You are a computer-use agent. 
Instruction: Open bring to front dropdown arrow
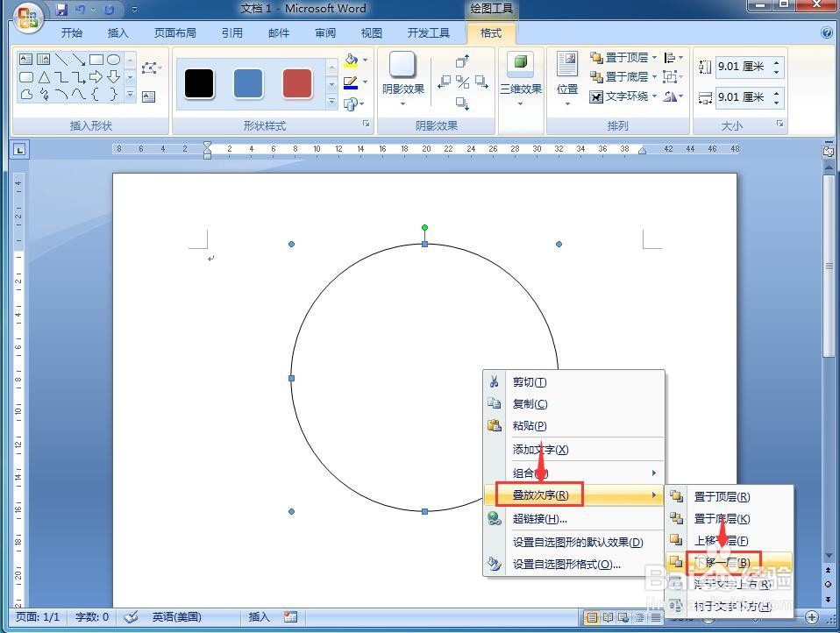pyautogui.click(x=654, y=57)
